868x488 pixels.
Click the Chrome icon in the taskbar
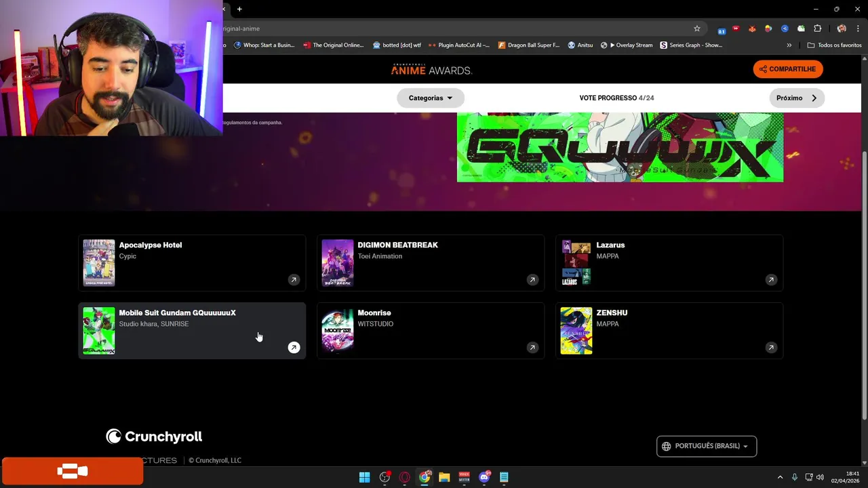tap(425, 477)
